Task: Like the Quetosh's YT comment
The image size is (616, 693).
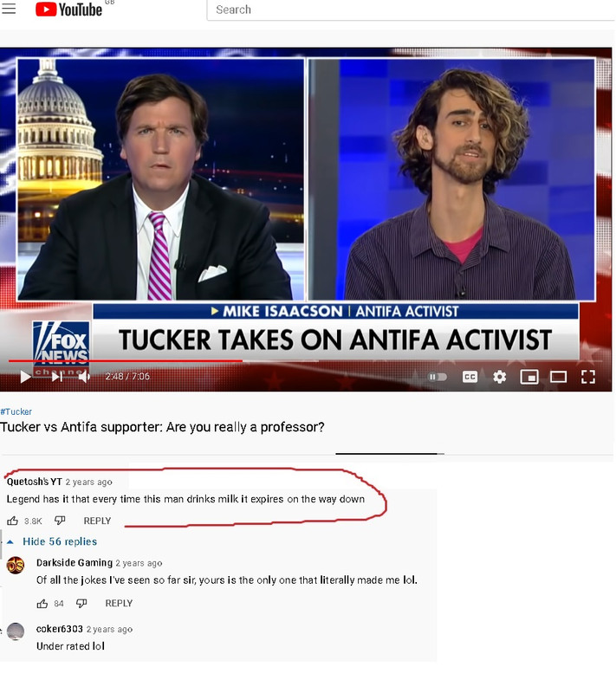Action: click(12, 521)
